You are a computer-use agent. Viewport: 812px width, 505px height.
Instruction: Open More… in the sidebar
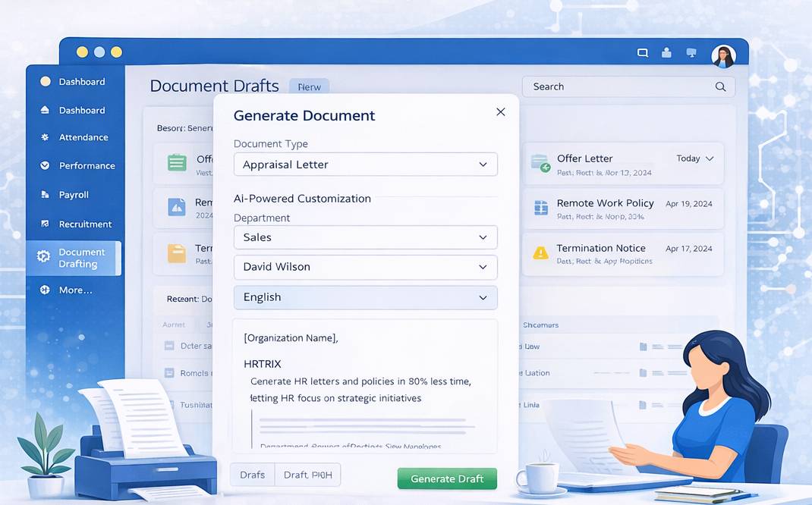[74, 290]
